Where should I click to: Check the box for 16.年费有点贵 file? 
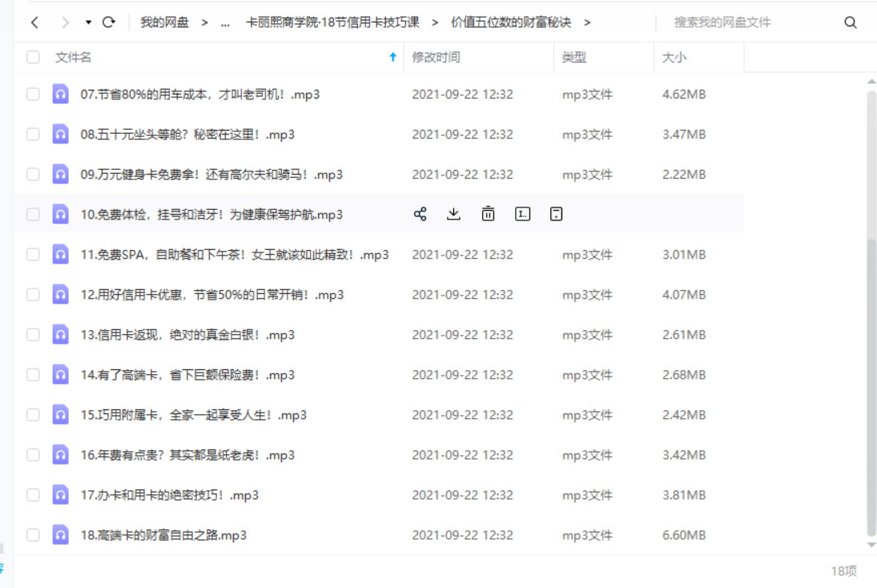pyautogui.click(x=33, y=455)
